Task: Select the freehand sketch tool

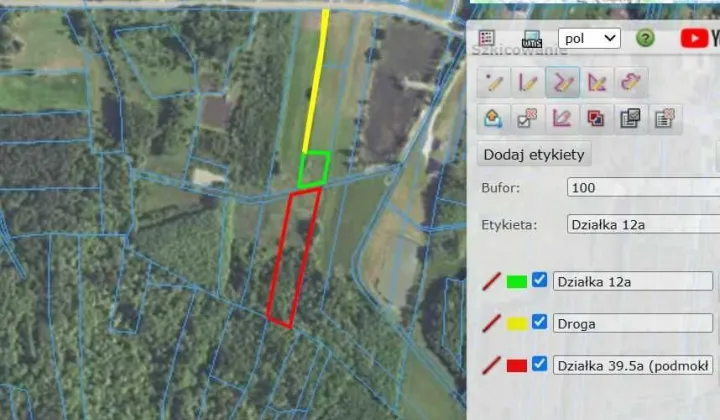Action: [x=631, y=82]
